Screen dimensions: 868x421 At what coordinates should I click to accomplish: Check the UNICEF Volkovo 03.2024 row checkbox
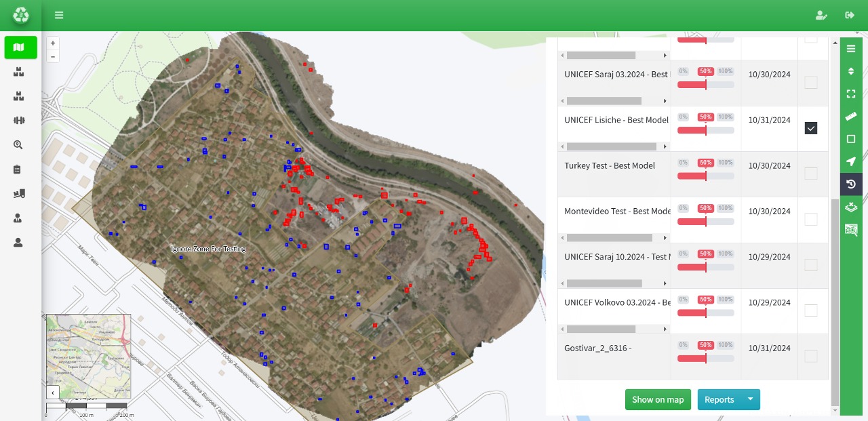coord(811,310)
